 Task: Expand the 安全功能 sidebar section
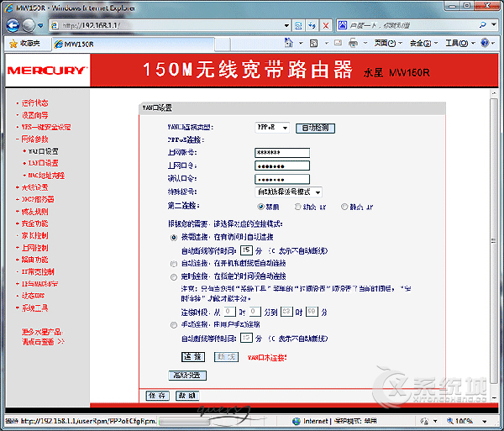point(34,223)
